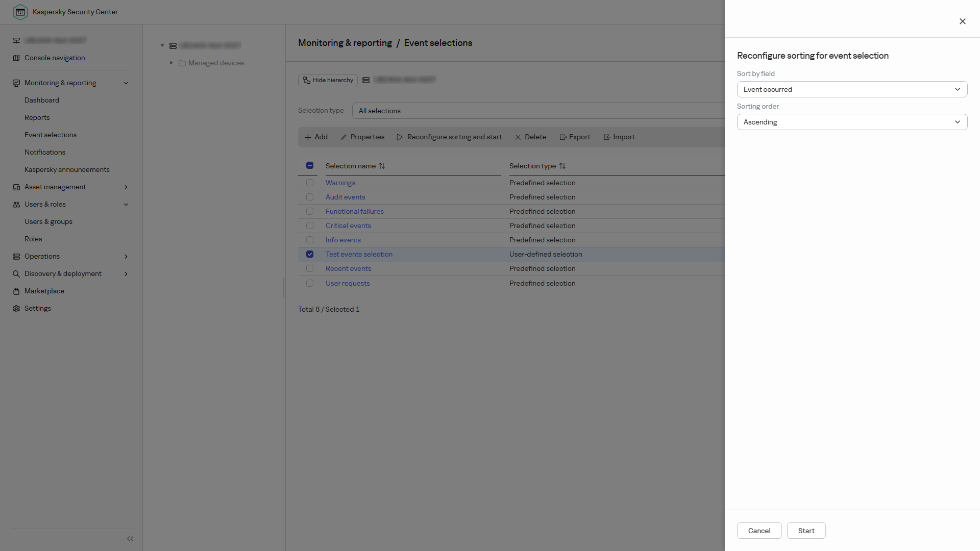Sort by Selection type column arrows

[562, 166]
